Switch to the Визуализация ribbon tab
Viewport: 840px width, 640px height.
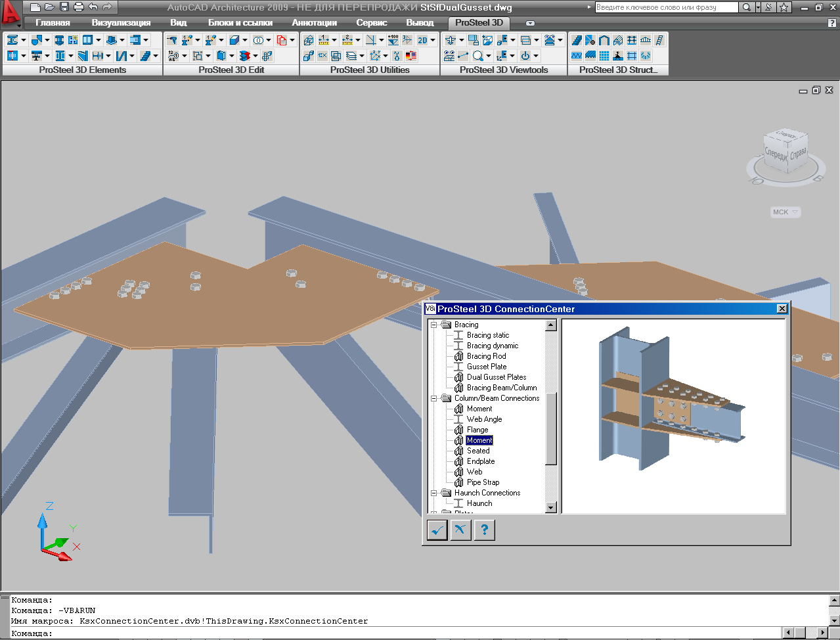tap(121, 22)
